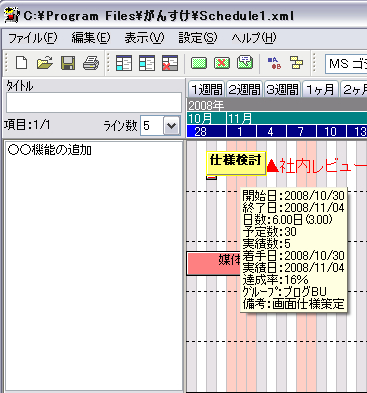367x393 pixels.
Task: Print the schedule with the printer icon
Action: [91, 63]
